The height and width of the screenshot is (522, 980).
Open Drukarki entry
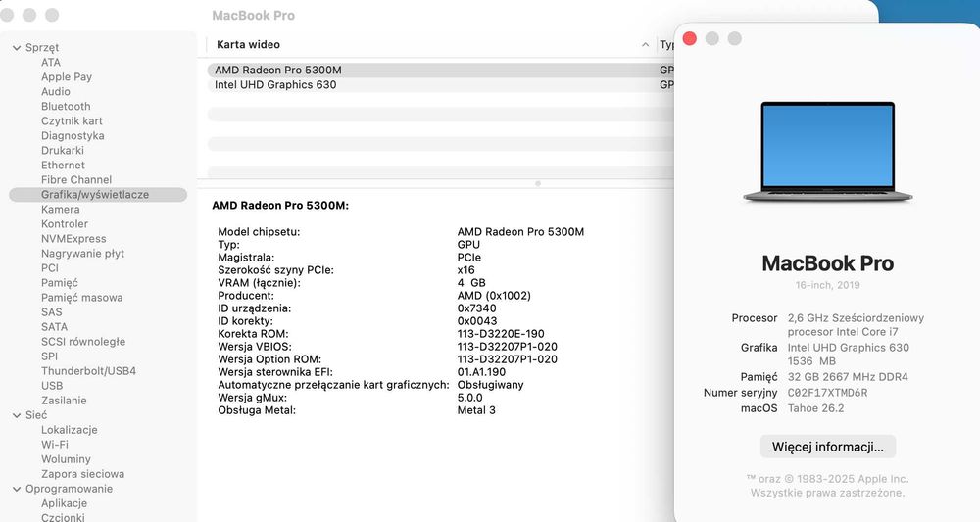click(x=63, y=151)
